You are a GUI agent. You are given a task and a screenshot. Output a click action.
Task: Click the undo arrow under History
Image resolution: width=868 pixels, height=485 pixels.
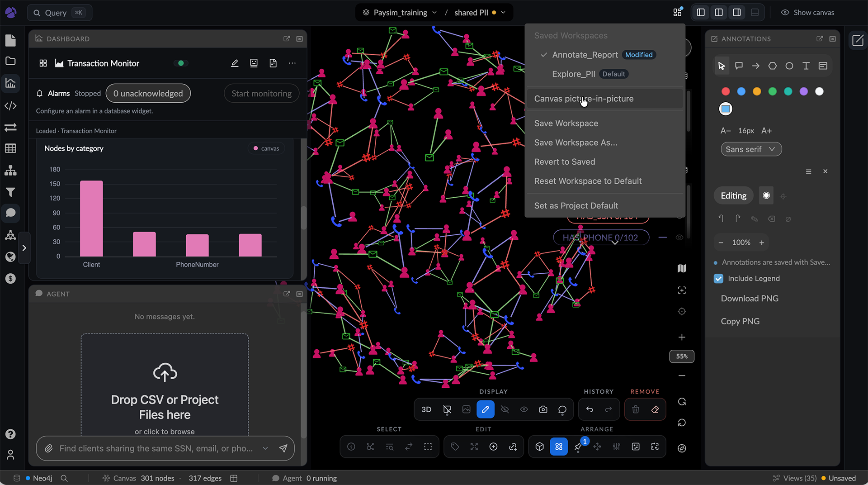click(590, 409)
